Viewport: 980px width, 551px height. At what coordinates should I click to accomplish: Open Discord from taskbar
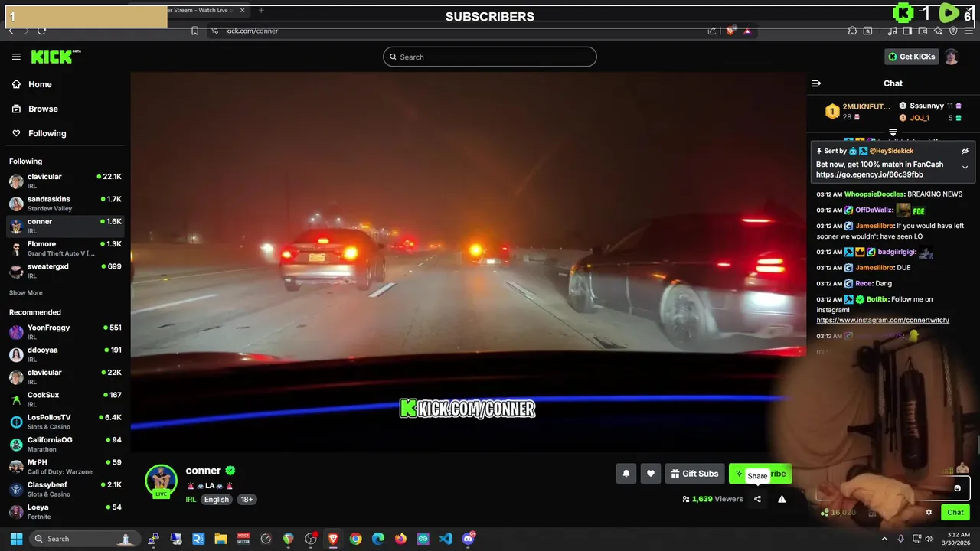pyautogui.click(x=469, y=539)
